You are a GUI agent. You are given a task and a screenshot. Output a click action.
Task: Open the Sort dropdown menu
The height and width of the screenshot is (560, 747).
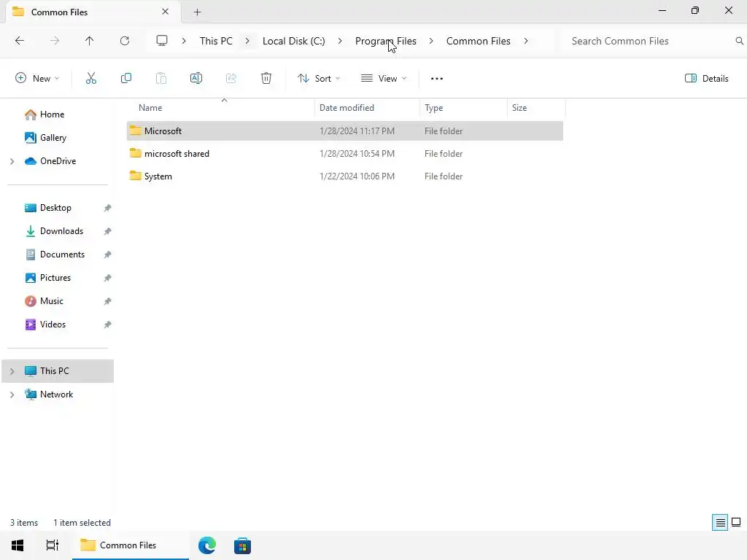319,79
